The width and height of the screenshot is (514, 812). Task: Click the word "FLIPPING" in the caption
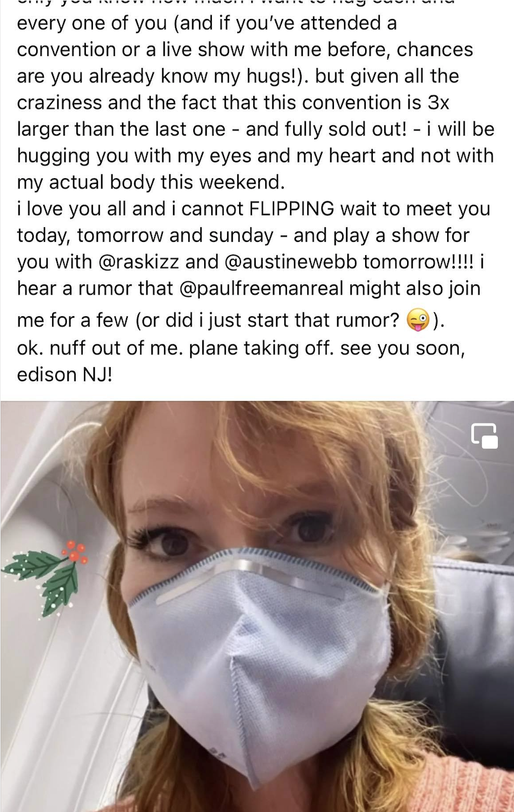(287, 209)
